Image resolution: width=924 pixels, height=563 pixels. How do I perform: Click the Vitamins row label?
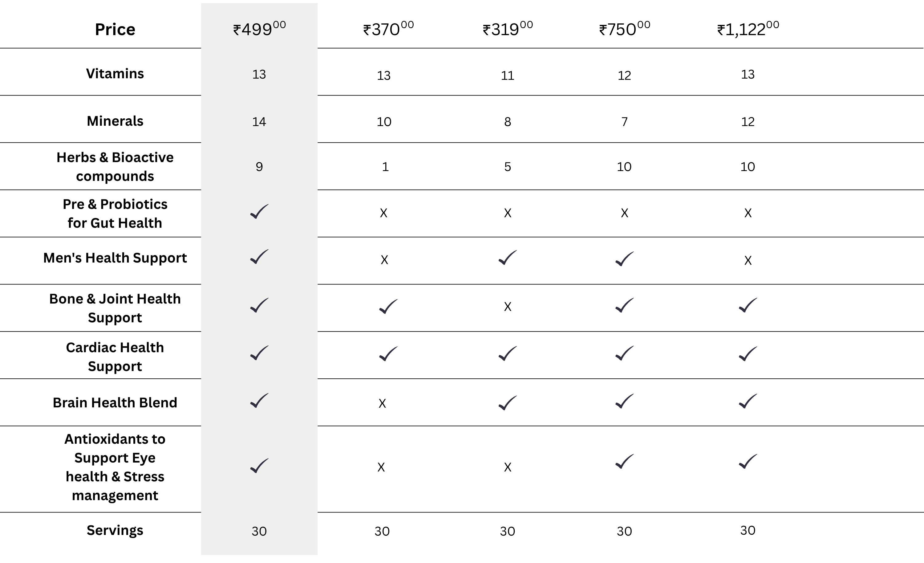[115, 74]
